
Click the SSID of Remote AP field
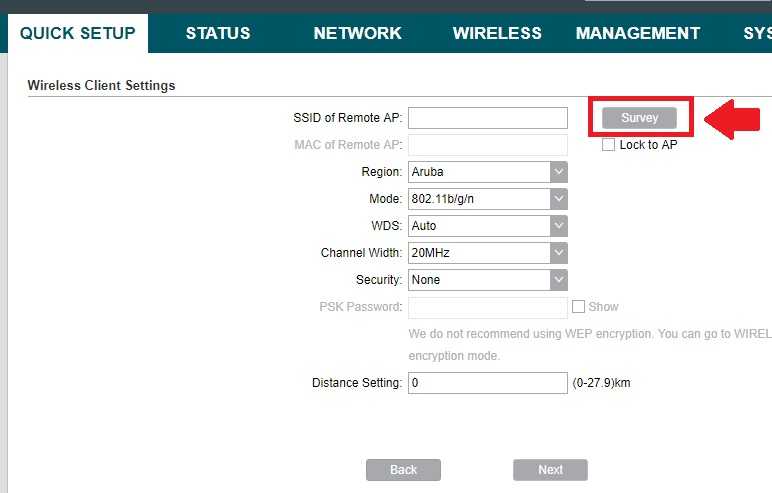(x=488, y=118)
